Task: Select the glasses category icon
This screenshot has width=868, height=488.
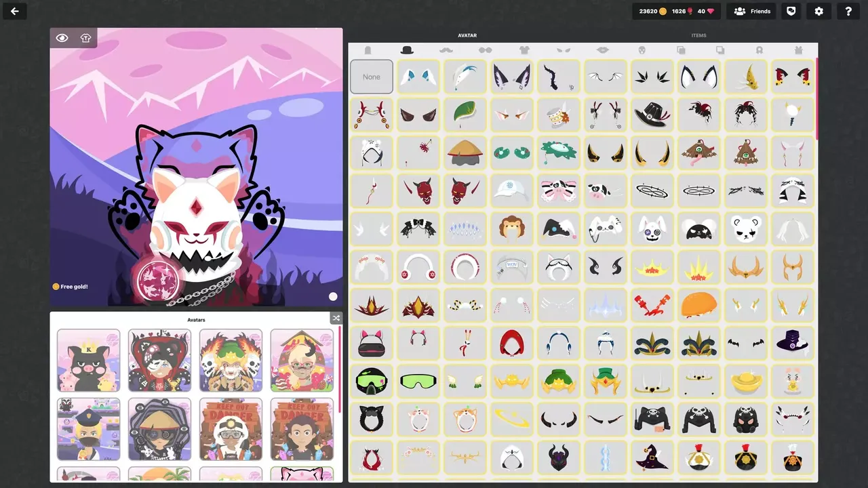Action: [485, 50]
